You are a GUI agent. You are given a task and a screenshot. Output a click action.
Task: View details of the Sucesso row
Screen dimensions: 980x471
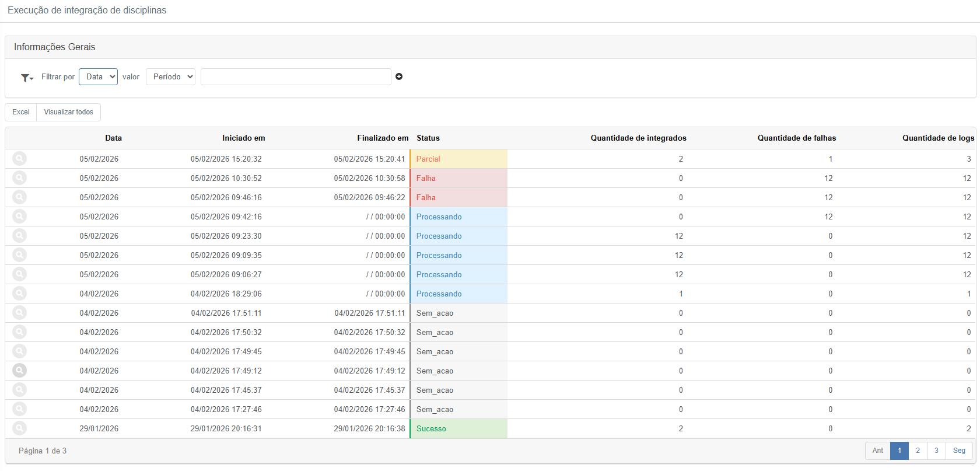click(20, 428)
